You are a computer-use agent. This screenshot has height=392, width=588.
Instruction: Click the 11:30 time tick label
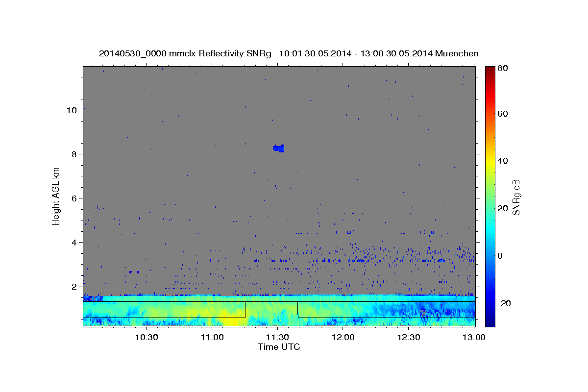coord(278,337)
